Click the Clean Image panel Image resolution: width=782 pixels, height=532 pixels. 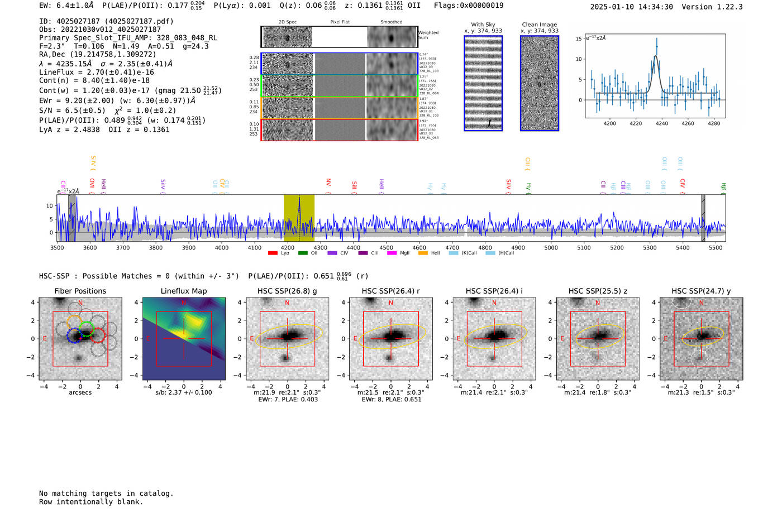click(540, 83)
